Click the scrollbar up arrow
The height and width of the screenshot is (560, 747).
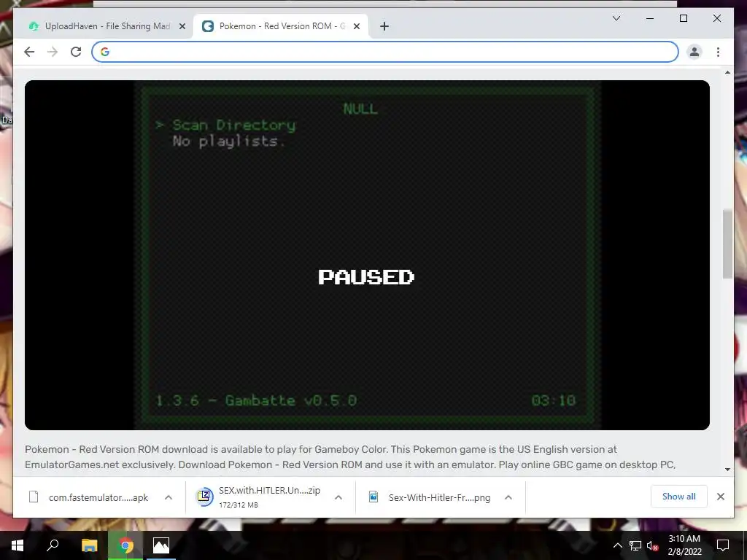pos(727,73)
